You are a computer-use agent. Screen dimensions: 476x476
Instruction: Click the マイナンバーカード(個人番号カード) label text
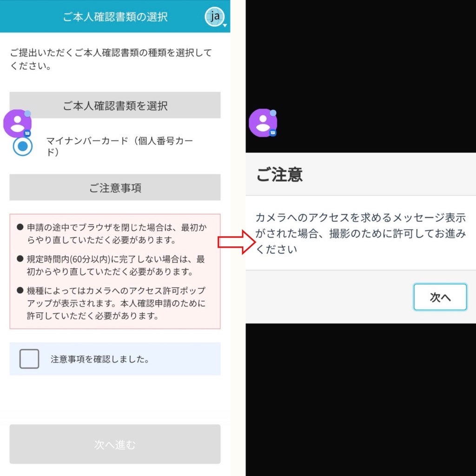[x=119, y=146]
